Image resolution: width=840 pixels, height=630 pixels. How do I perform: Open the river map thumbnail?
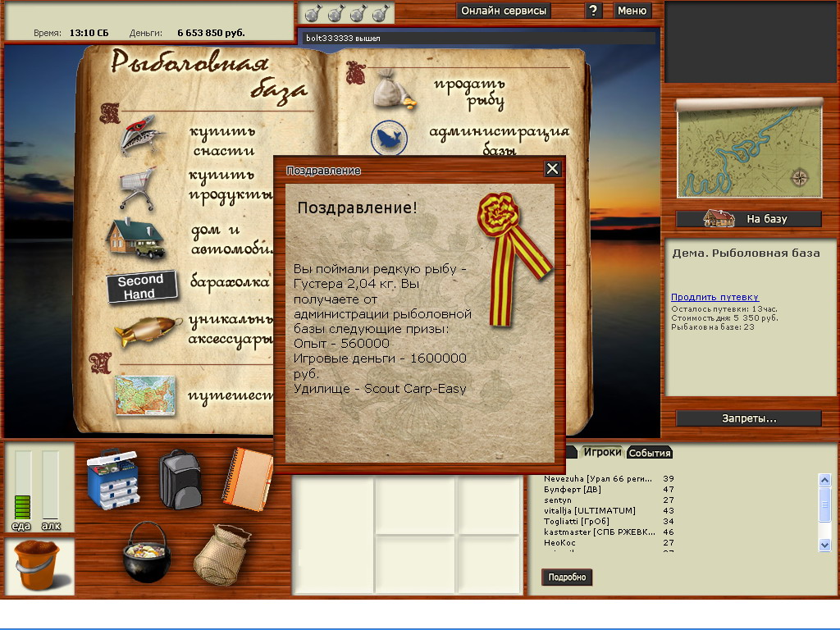(749, 148)
